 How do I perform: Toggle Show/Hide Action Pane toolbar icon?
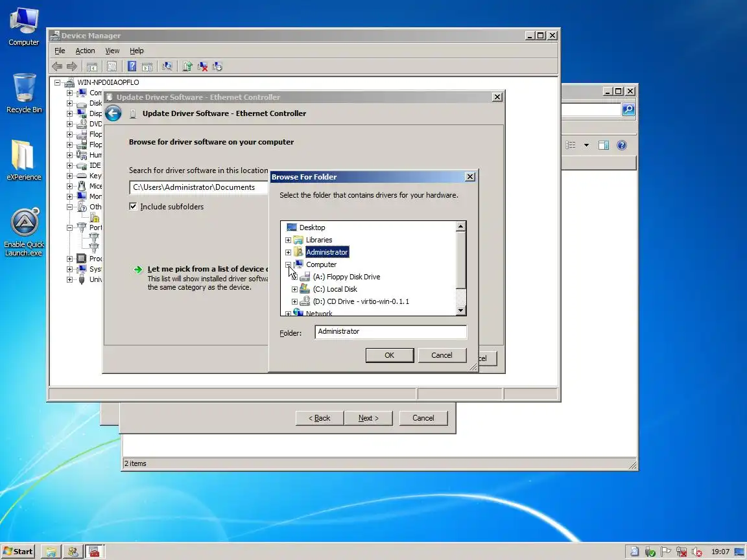147,67
